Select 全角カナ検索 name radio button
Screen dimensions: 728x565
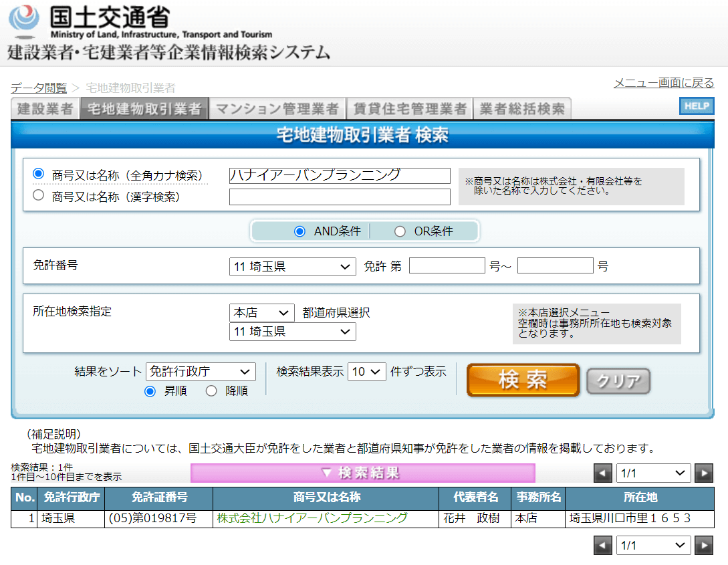pos(39,174)
